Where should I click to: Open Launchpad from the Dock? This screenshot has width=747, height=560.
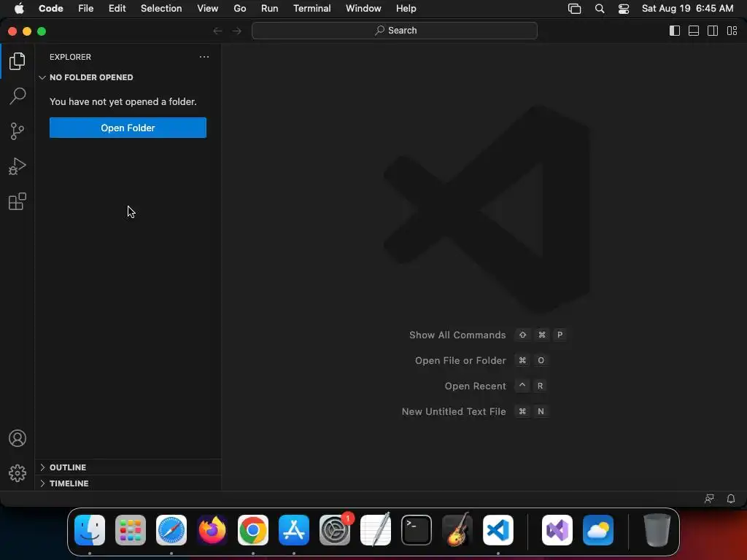131,530
